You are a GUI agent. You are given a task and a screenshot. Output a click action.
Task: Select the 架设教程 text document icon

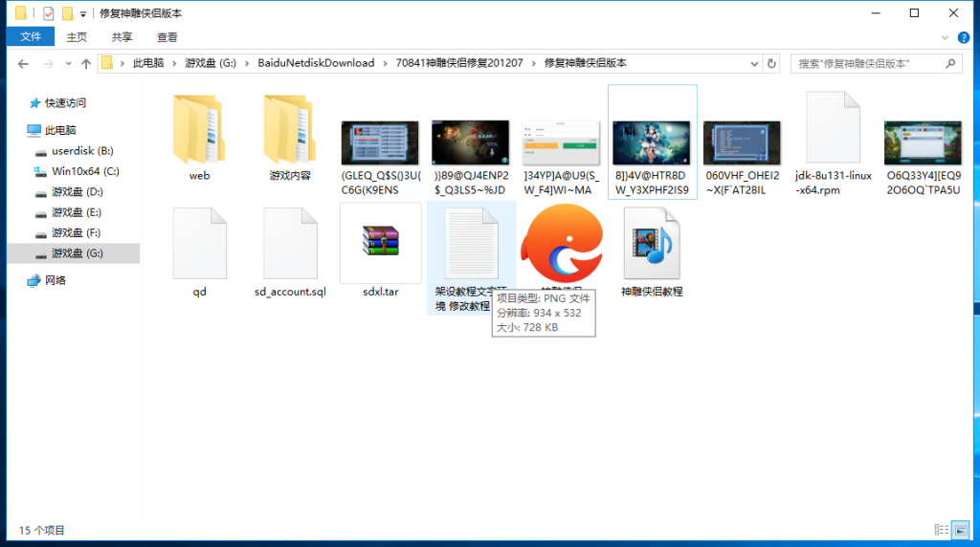click(471, 244)
